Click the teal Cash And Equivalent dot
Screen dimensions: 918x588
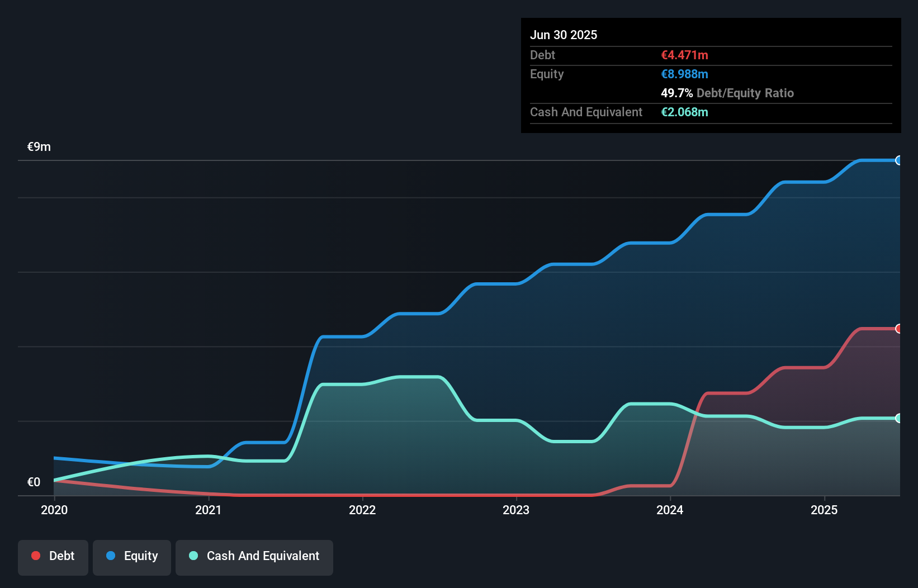pos(193,556)
